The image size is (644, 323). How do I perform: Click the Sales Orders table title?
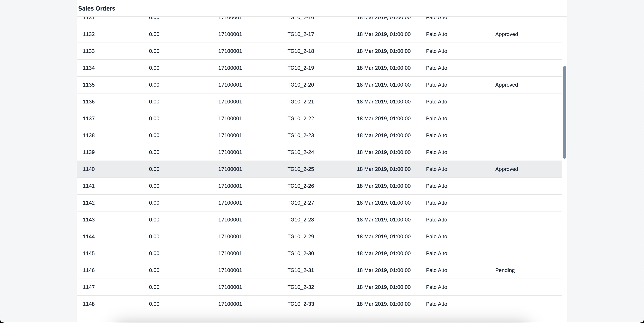click(96, 8)
